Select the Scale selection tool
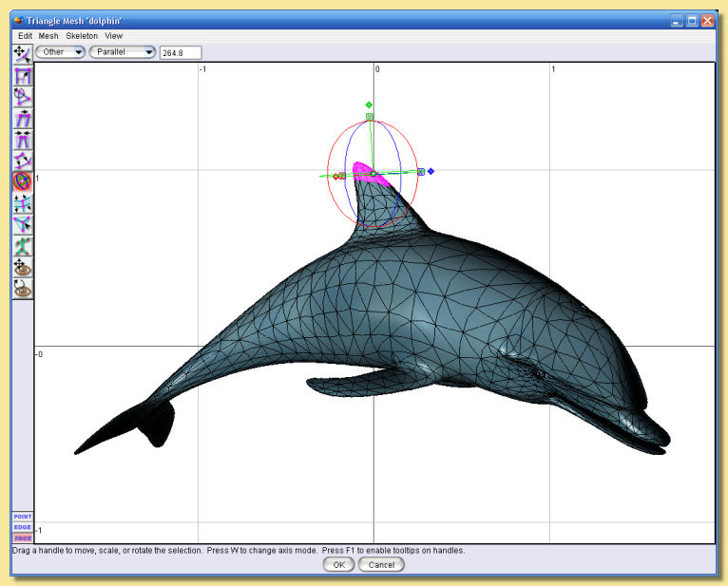Image resolution: width=728 pixels, height=586 pixels. click(23, 75)
